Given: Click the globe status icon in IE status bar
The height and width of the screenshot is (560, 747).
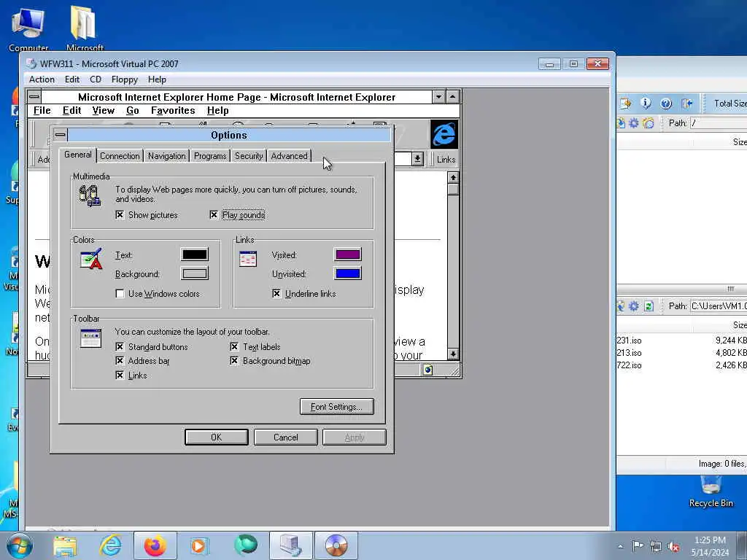Looking at the screenshot, I should coord(427,370).
